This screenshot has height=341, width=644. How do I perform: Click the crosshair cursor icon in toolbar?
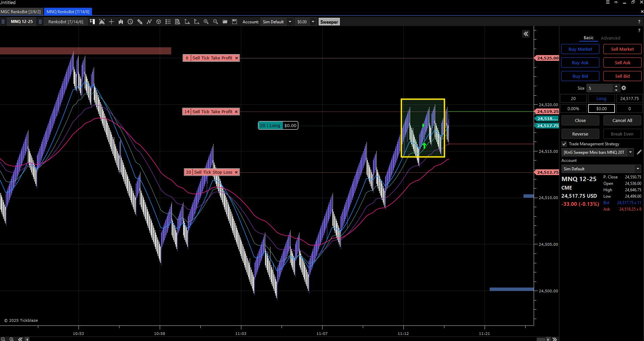[x=111, y=22]
